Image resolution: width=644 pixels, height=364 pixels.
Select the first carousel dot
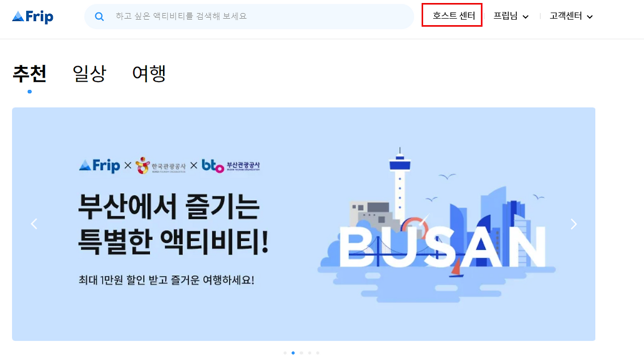click(285, 353)
